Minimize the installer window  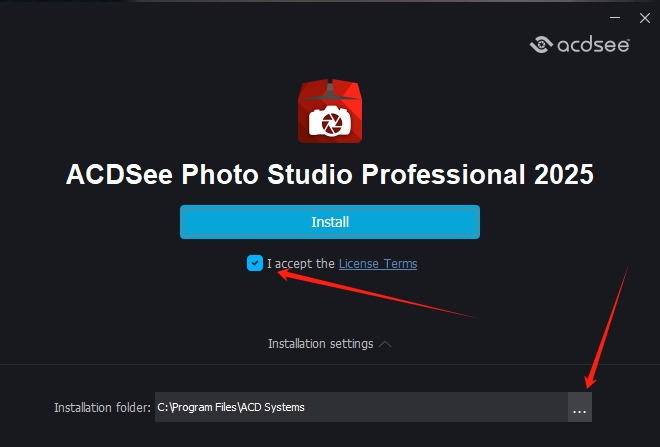(x=615, y=15)
